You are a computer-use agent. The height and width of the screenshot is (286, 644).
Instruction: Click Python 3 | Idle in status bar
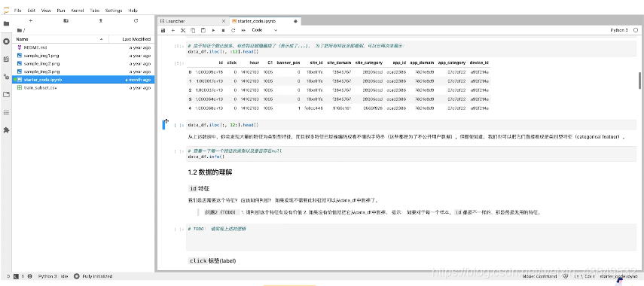point(53,276)
